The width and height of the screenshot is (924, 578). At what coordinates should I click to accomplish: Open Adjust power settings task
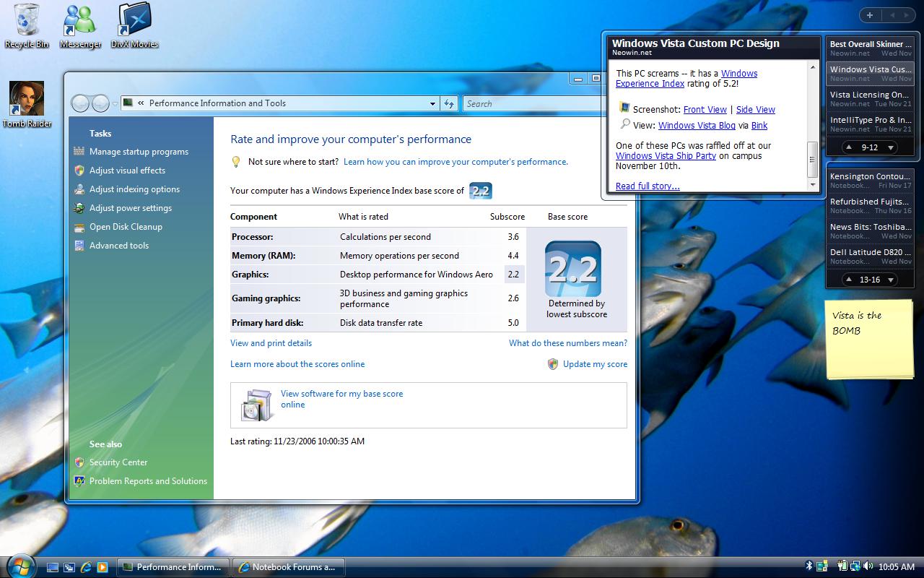[x=131, y=208]
